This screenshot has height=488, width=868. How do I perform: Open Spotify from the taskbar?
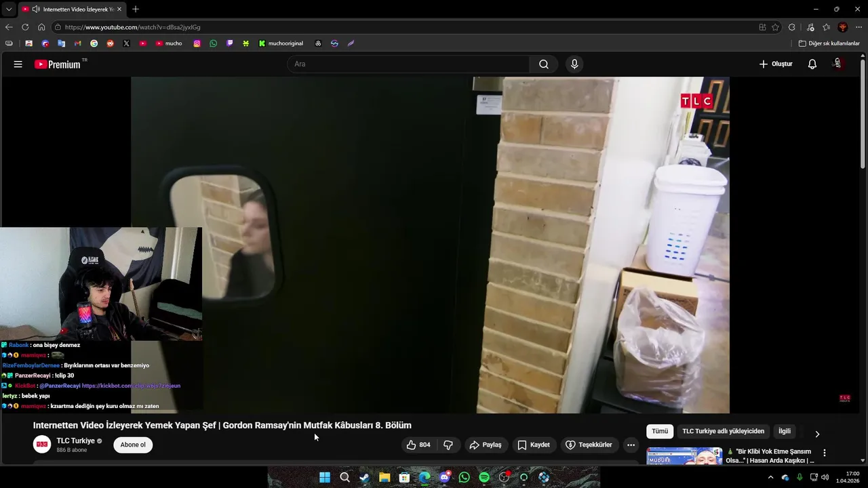484,477
